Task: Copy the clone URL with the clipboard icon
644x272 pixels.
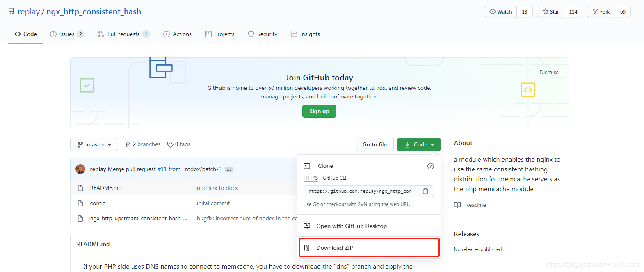Action: [x=425, y=191]
